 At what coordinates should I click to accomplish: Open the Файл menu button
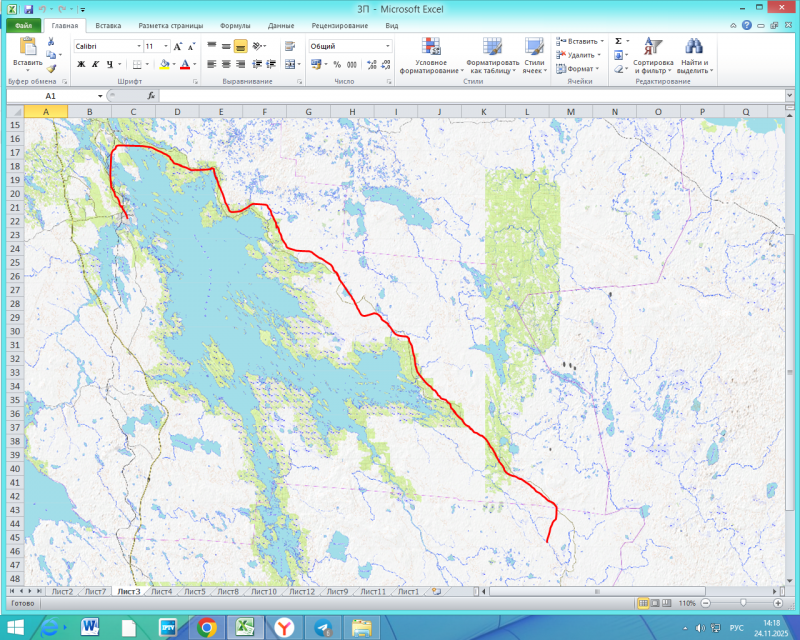(22, 24)
